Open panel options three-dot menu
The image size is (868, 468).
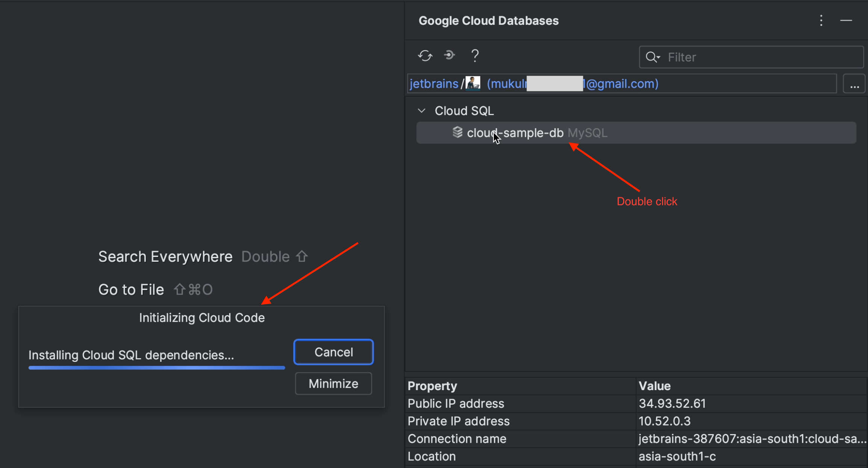(x=821, y=21)
